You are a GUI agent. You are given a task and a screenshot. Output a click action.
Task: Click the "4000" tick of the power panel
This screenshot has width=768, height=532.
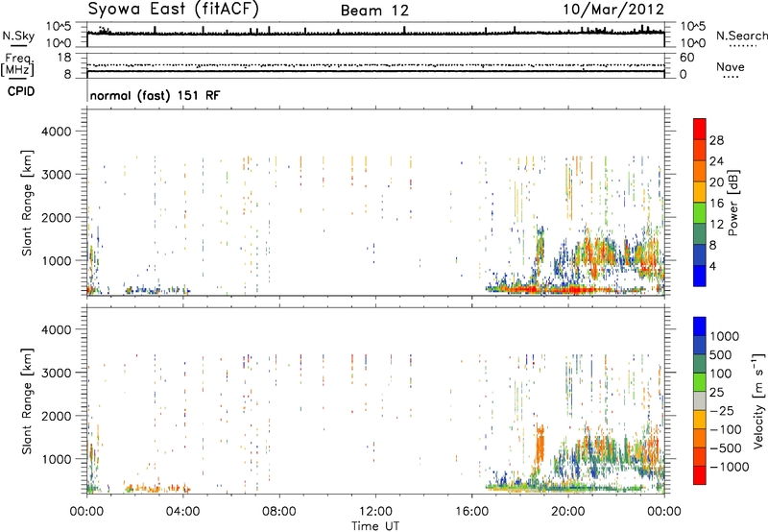coord(56,132)
